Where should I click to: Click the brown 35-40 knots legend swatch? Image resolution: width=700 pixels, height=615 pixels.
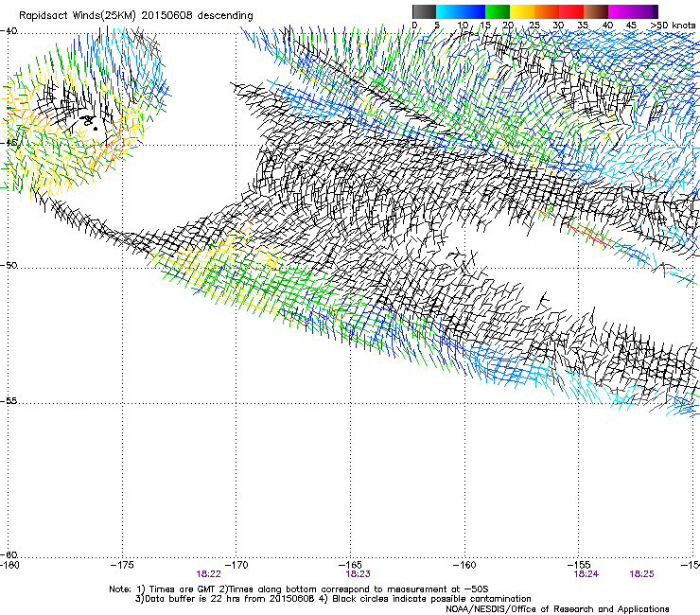pyautogui.click(x=596, y=11)
